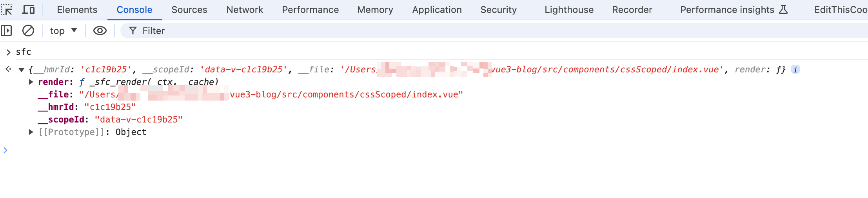Collapse the logged sfc object

click(22, 70)
